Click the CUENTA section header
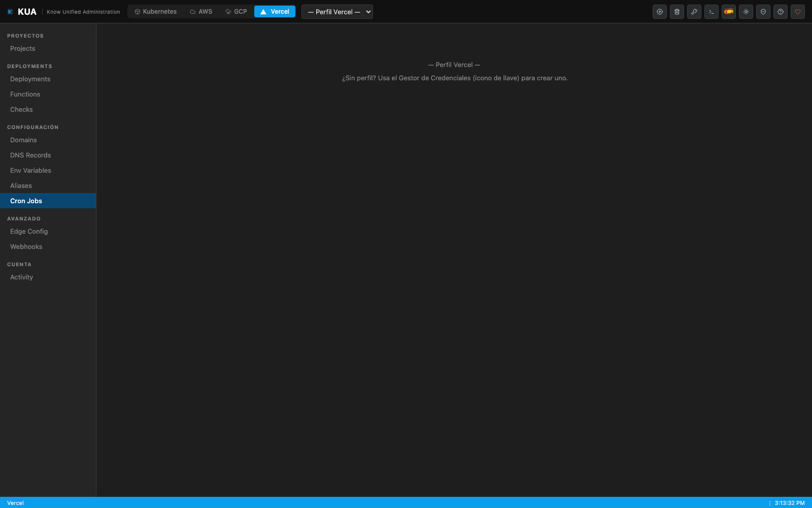Image resolution: width=812 pixels, height=508 pixels. [x=19, y=265]
